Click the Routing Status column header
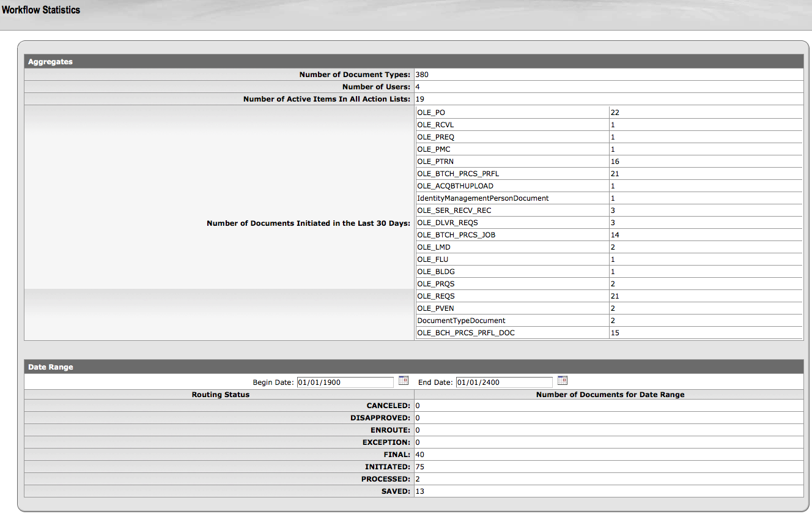 click(220, 395)
